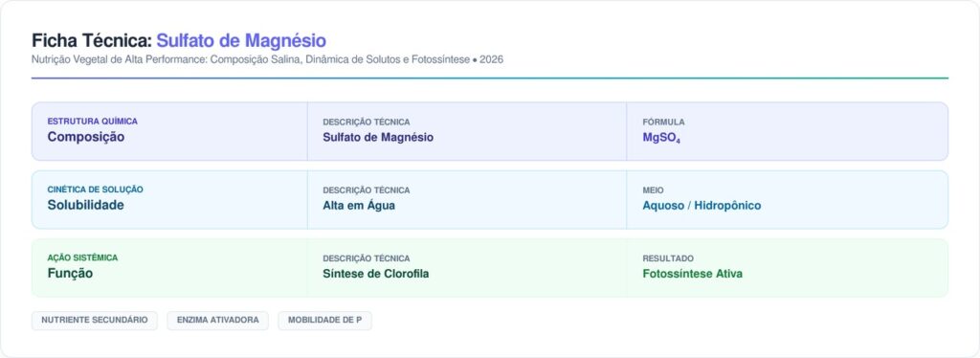The width and height of the screenshot is (980, 358).
Task: Click the MOBILIDADE DE P tag
Action: [x=324, y=320]
